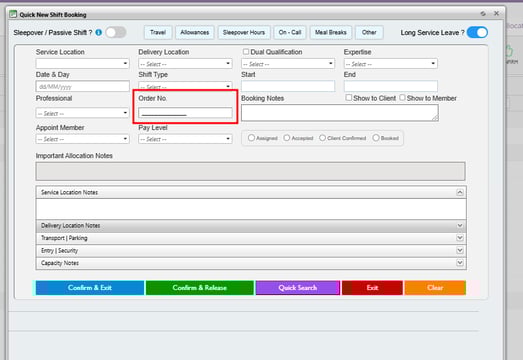Expand the Capacity Notes section
Screen dimensions: 523x360
click(x=460, y=263)
